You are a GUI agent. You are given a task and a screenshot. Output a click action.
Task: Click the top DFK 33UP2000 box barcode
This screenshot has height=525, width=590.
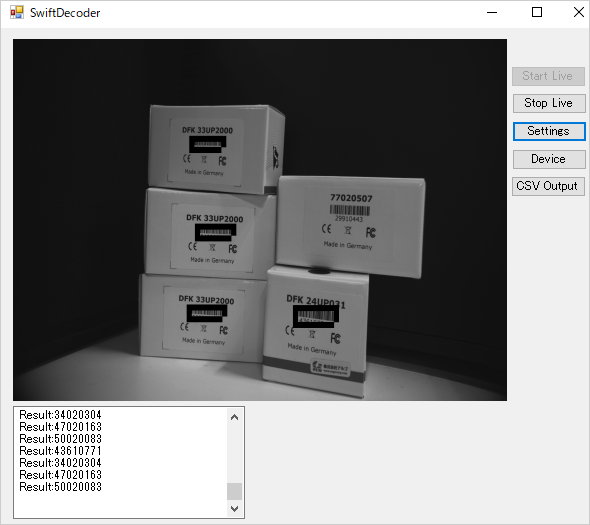coord(208,144)
